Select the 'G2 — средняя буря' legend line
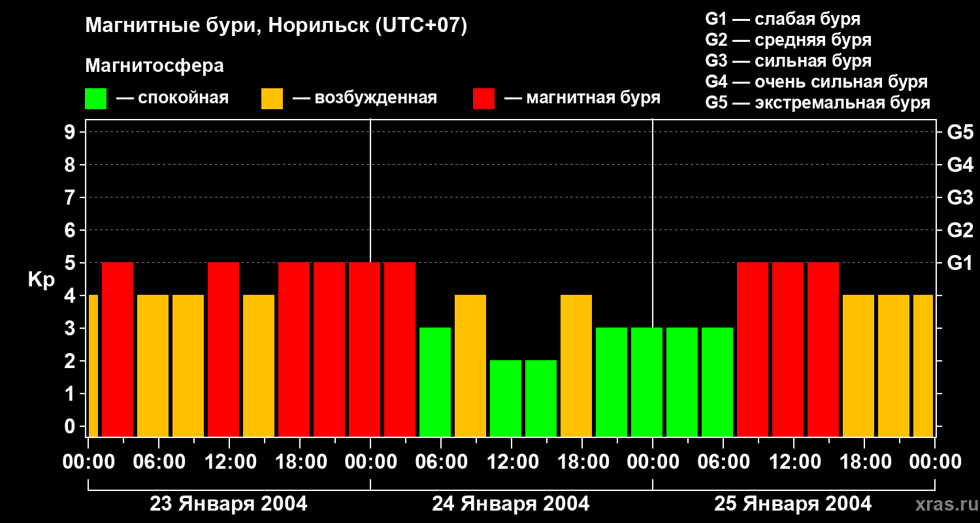 pyautogui.click(x=789, y=40)
